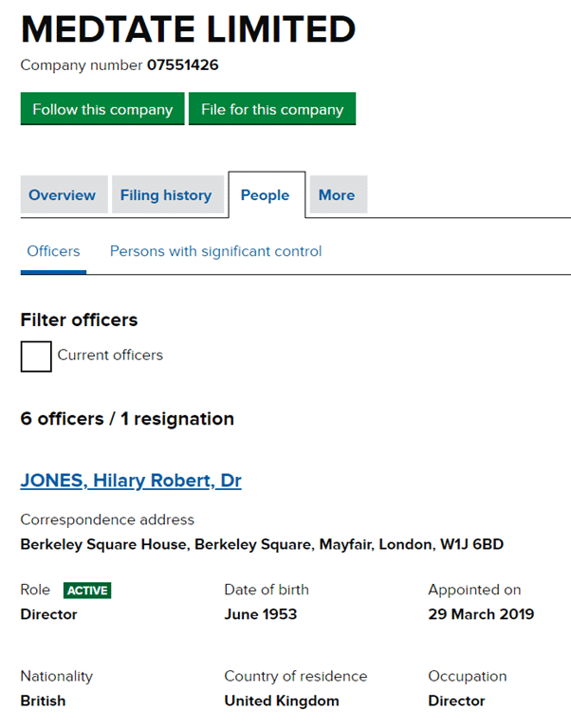Select the Officers sub-tab

point(53,251)
